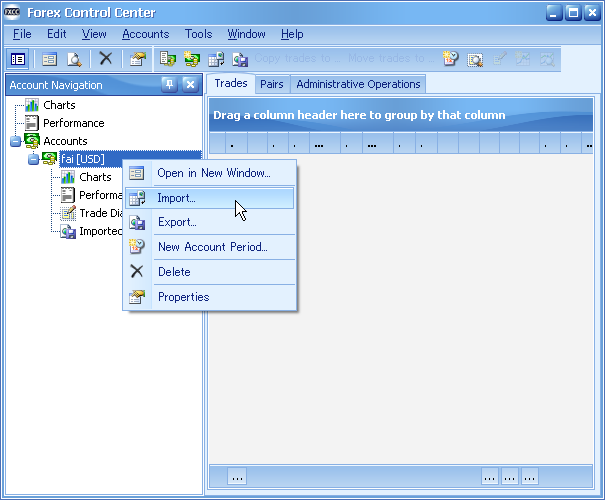Choose Export... in the context menu

(x=210, y=222)
